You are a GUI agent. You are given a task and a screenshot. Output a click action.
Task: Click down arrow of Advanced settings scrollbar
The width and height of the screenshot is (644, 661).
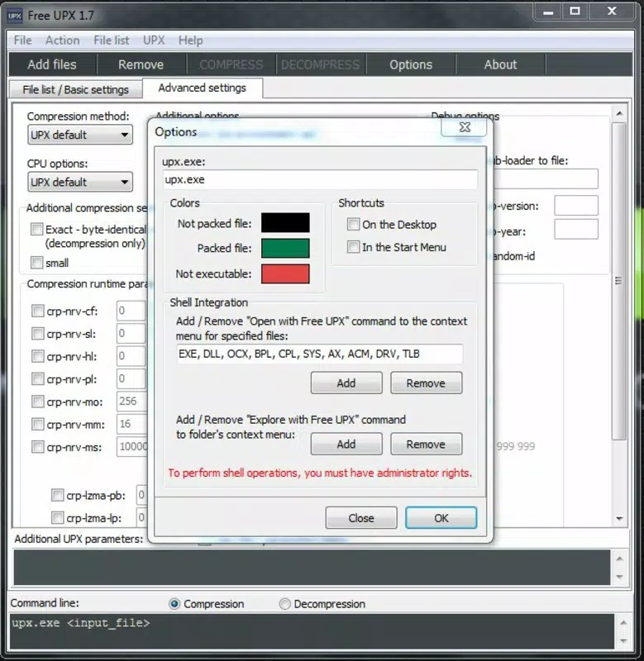[x=619, y=519]
